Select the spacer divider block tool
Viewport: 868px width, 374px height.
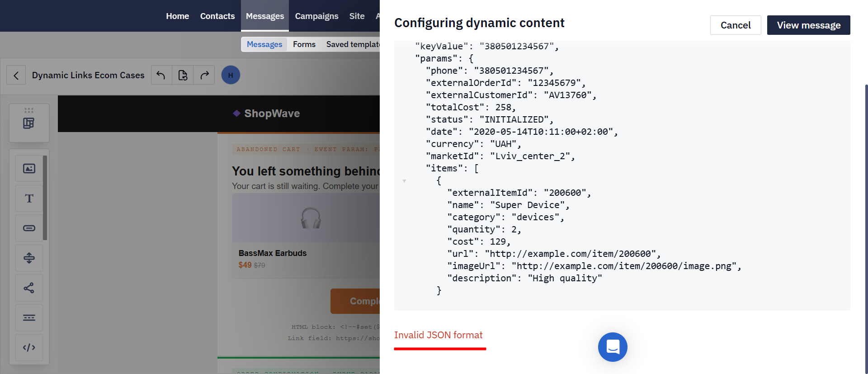pos(29,258)
